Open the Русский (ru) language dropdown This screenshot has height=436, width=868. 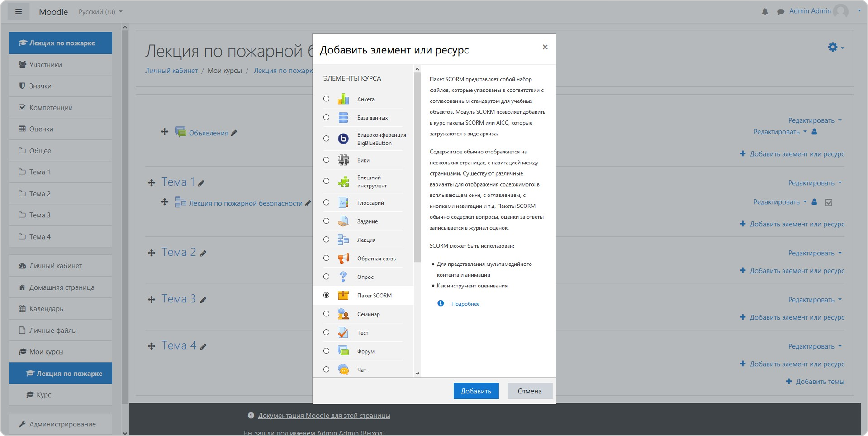100,12
